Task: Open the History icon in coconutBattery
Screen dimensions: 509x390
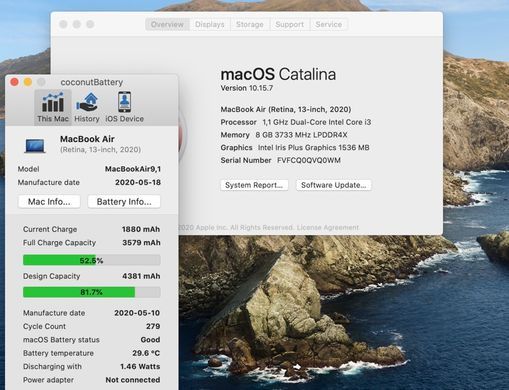Action: 87,107
